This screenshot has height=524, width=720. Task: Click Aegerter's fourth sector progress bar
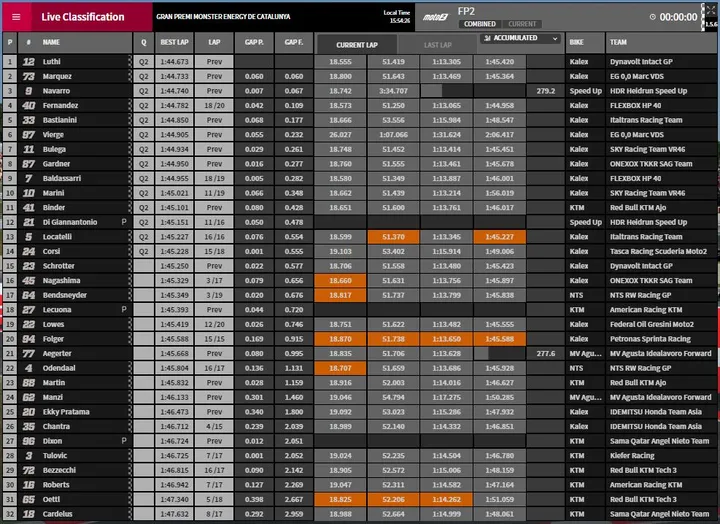coord(500,354)
